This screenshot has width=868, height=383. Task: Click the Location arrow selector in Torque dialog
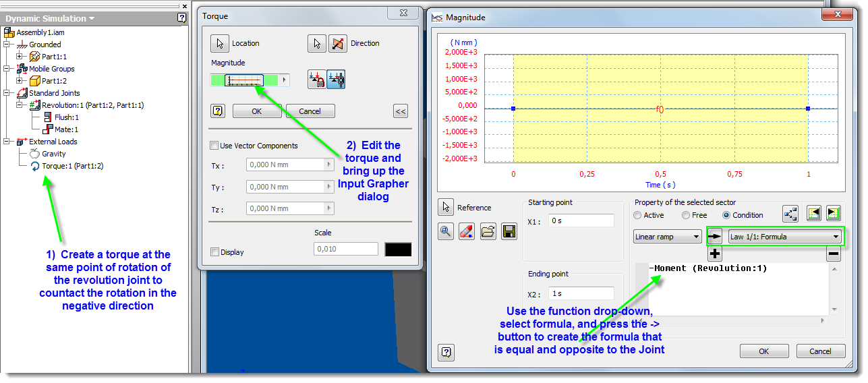[220, 44]
